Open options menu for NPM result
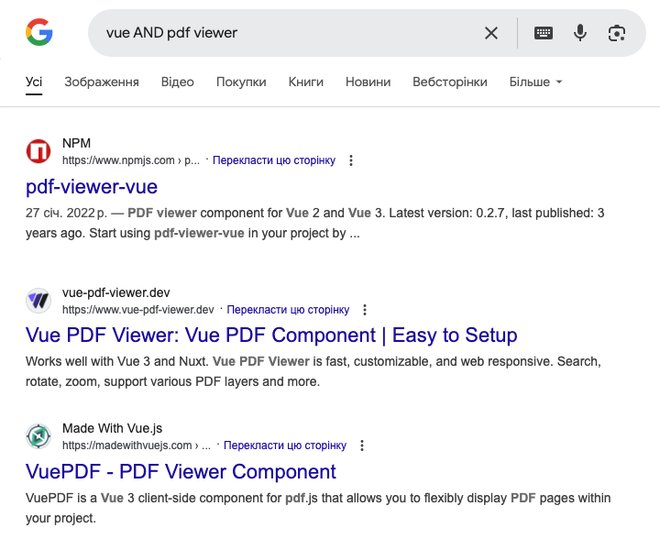 pyautogui.click(x=351, y=160)
